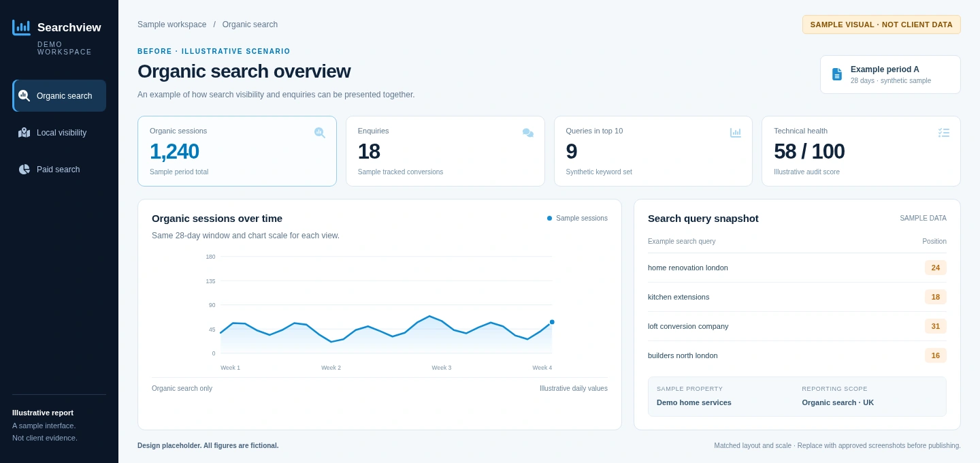Select the Organic sessions metric card
This screenshot has width=980, height=463.
(x=237, y=151)
